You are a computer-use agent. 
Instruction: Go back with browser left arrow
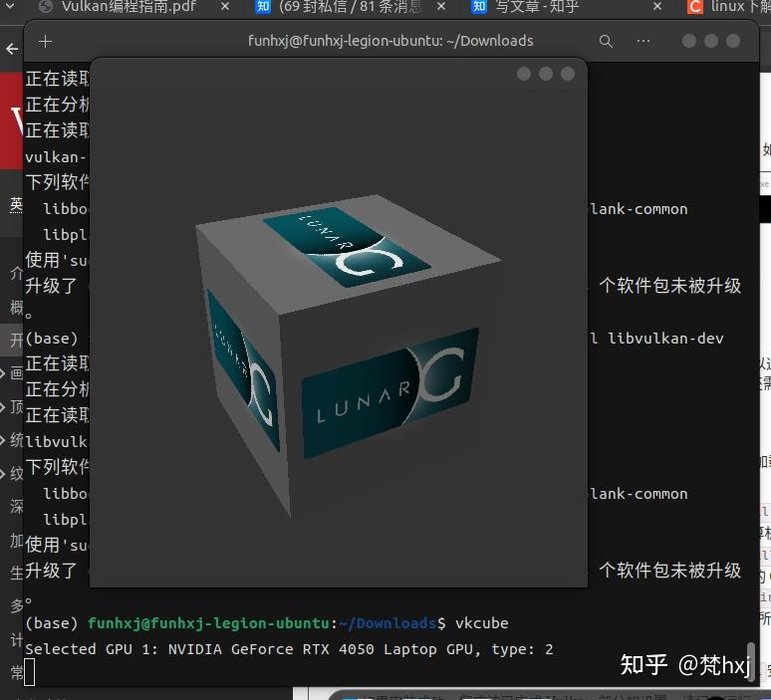pos(12,49)
